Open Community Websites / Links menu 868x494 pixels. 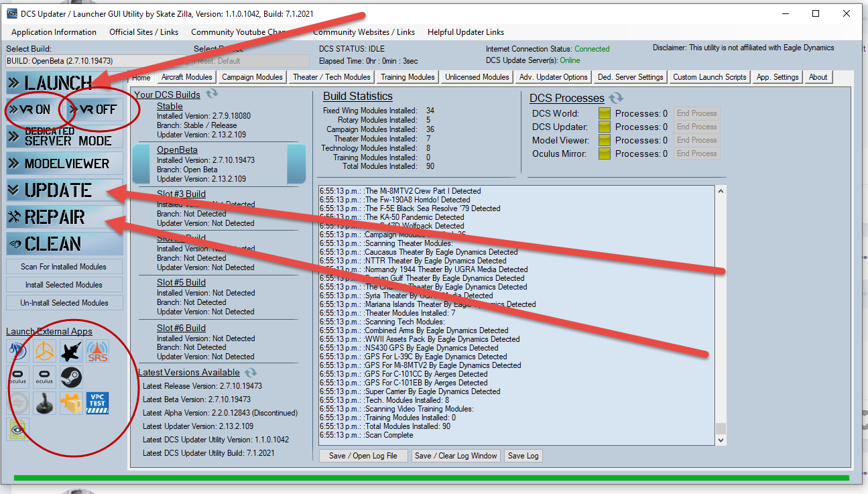click(x=364, y=32)
